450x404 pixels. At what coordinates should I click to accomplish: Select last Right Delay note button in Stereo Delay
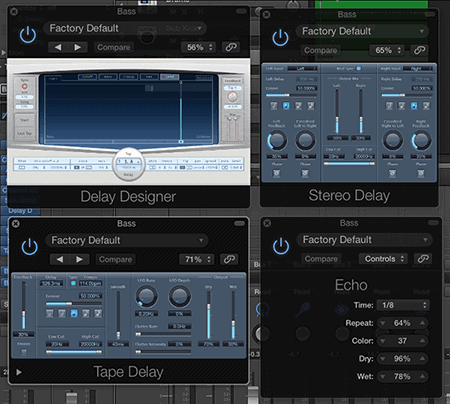[x=426, y=106]
